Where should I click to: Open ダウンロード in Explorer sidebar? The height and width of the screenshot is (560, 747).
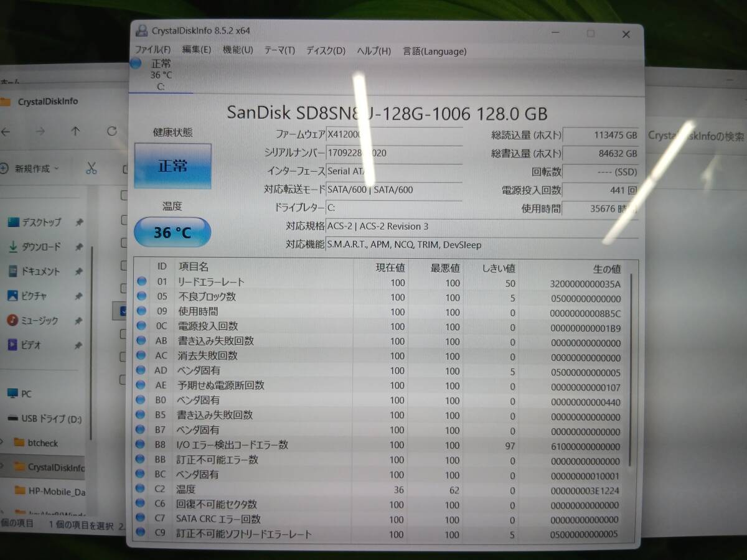[41, 247]
